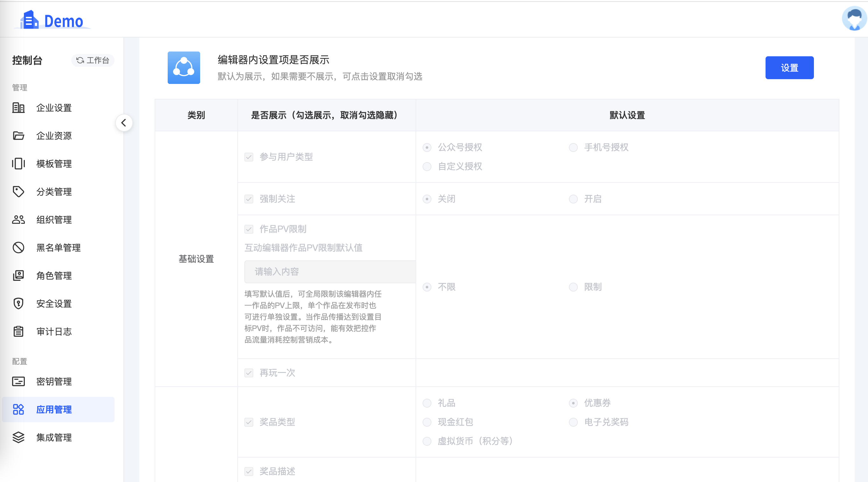This screenshot has width=868, height=482.
Task: Select the 自定义授权 radio option
Action: [x=427, y=167]
